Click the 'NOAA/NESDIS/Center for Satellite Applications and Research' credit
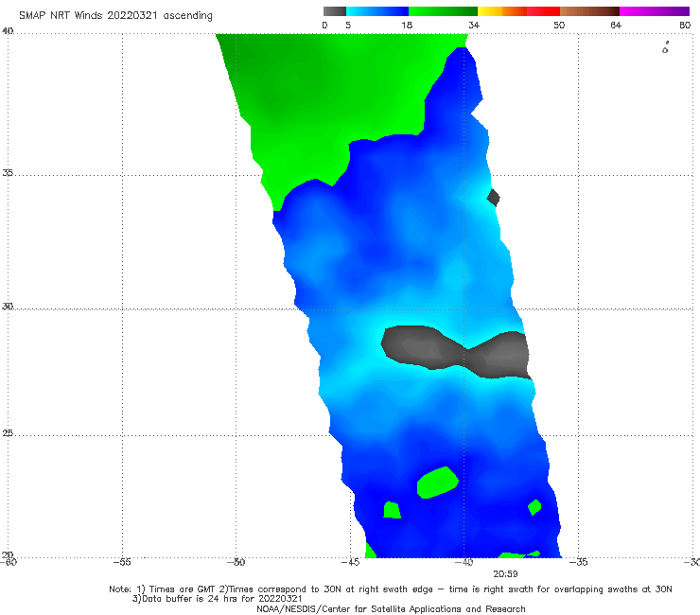The image size is (700, 615). click(x=391, y=608)
